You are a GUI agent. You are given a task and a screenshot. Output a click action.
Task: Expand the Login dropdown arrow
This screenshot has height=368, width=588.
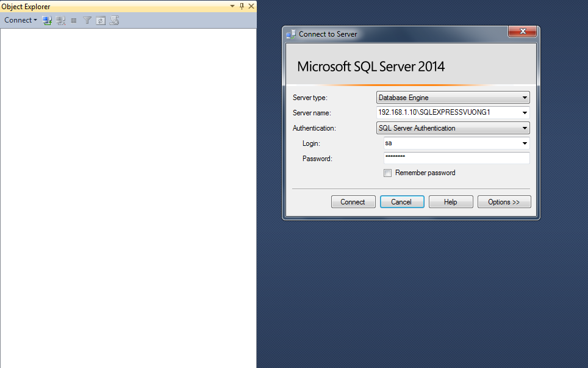click(525, 143)
